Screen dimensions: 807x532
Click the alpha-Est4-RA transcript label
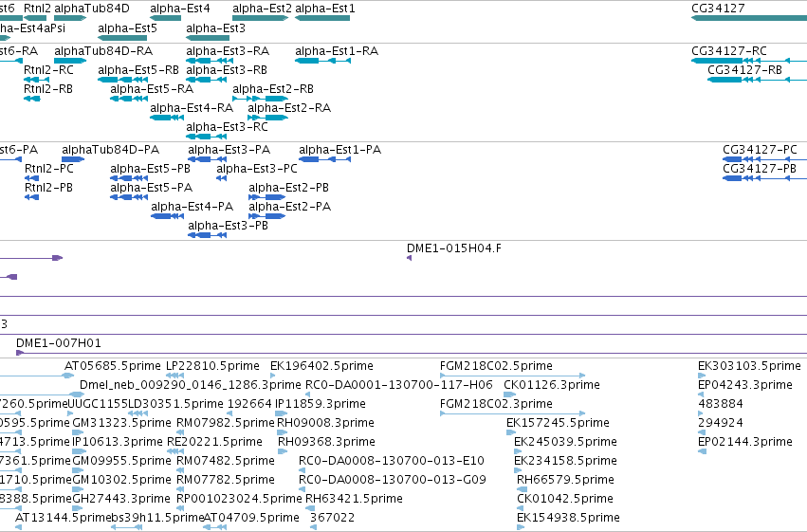[192, 108]
